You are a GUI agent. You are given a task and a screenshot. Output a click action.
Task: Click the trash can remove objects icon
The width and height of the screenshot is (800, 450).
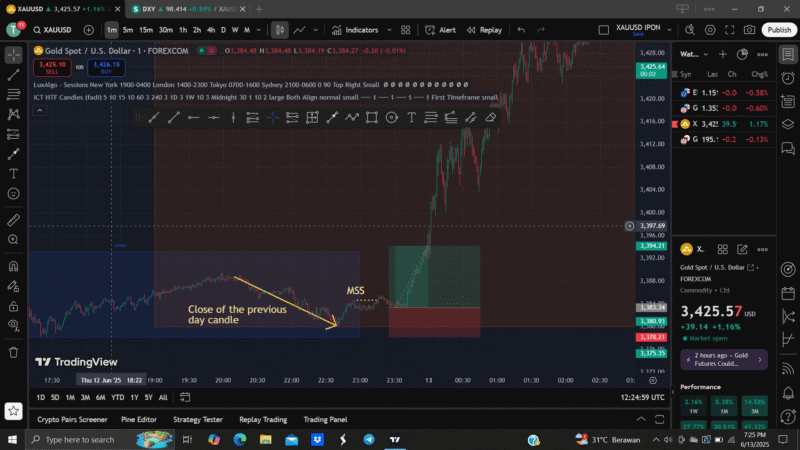click(14, 352)
